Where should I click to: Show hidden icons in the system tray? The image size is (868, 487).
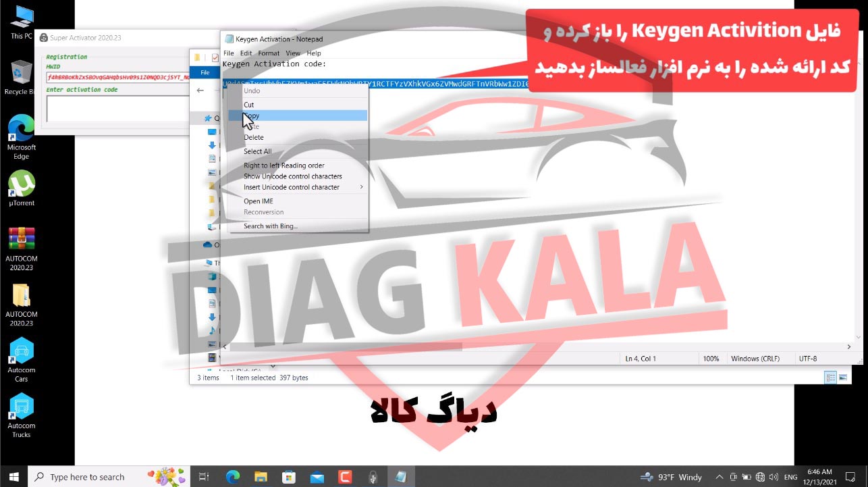pos(720,477)
